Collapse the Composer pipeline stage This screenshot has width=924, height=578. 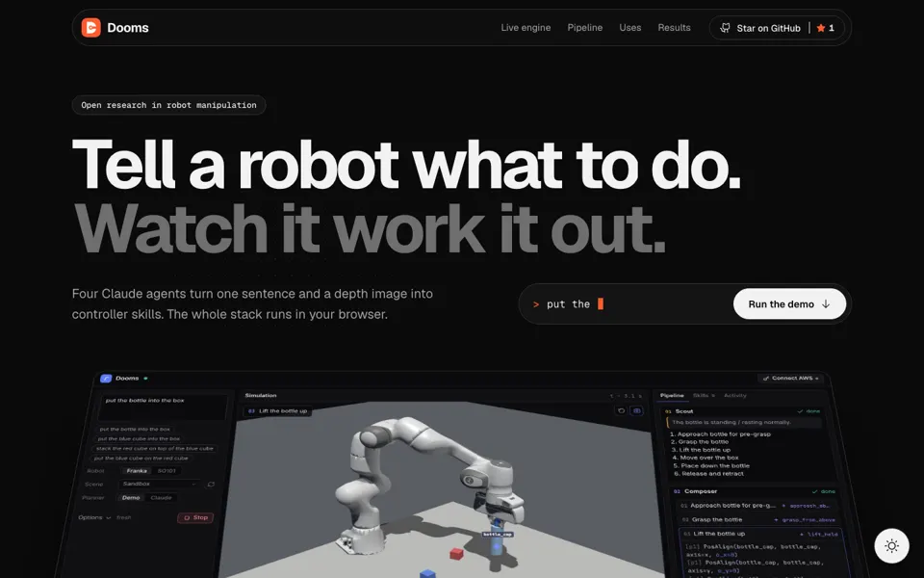tap(755, 491)
